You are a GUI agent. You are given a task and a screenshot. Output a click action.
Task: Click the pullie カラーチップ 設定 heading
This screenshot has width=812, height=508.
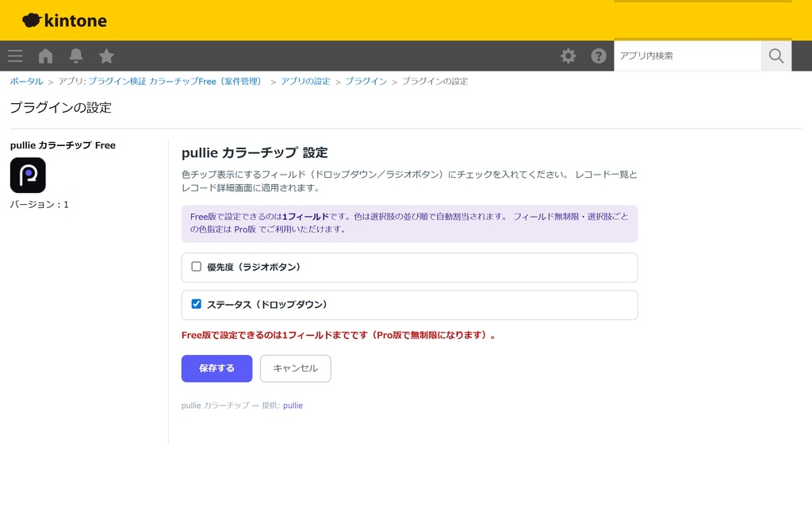[255, 152]
